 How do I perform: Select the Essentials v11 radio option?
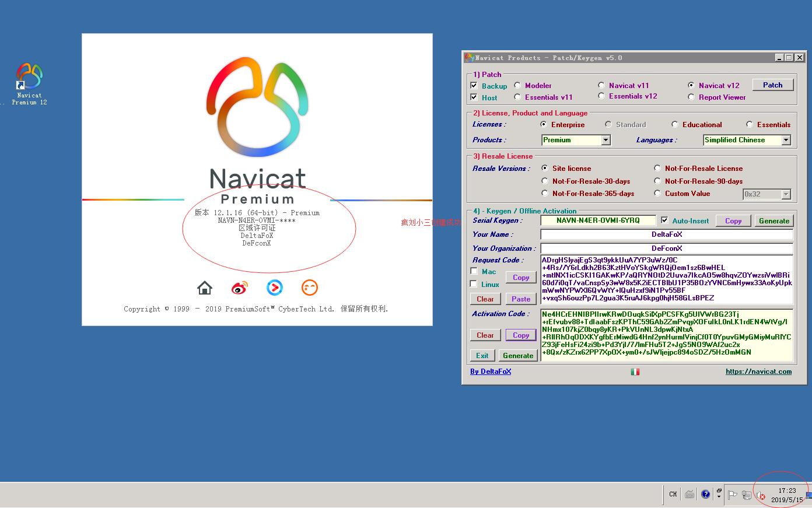click(517, 97)
